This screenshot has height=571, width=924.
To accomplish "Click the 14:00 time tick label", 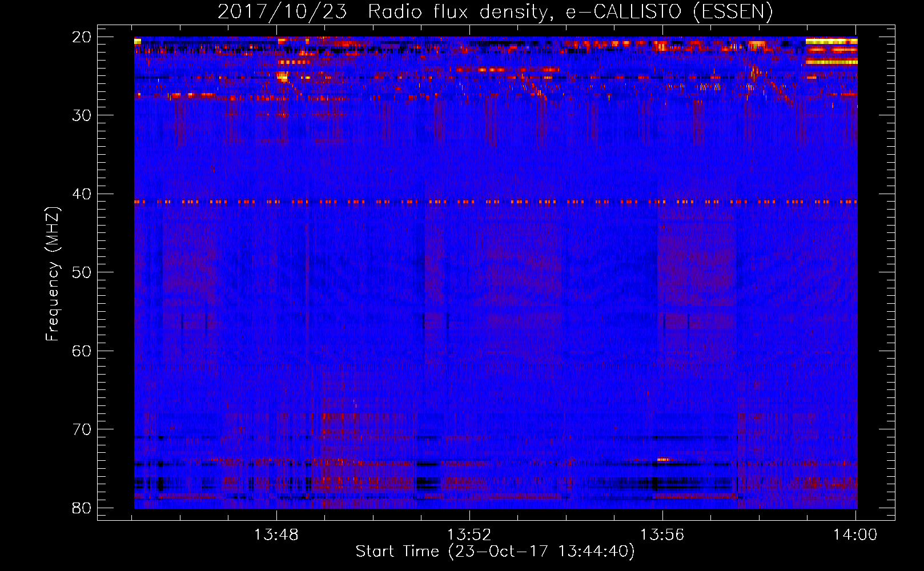I will pos(855,535).
